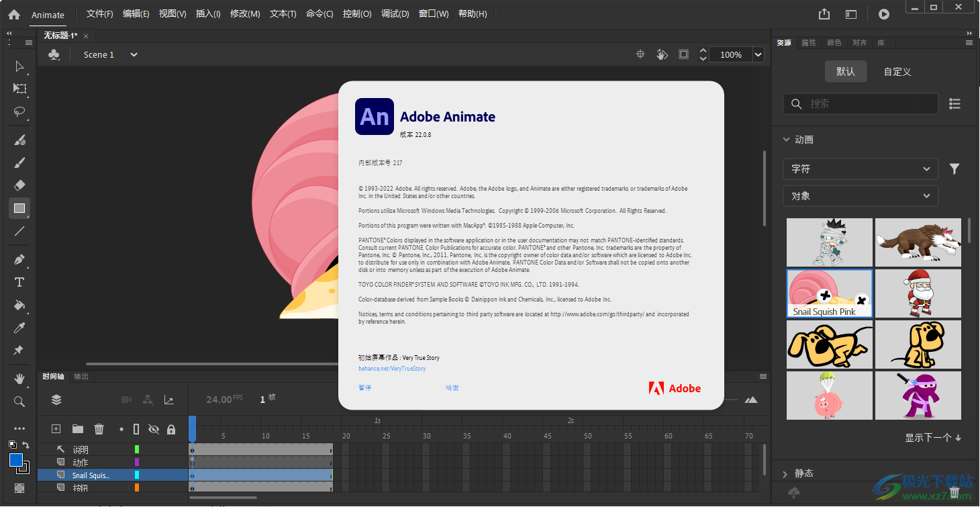This screenshot has height=507, width=980.
Task: Open the behance.net/VeryTrueStory link
Action: [x=392, y=369]
